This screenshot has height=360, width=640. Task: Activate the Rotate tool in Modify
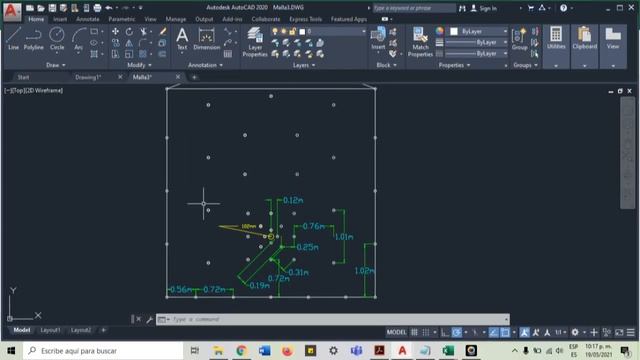129,31
